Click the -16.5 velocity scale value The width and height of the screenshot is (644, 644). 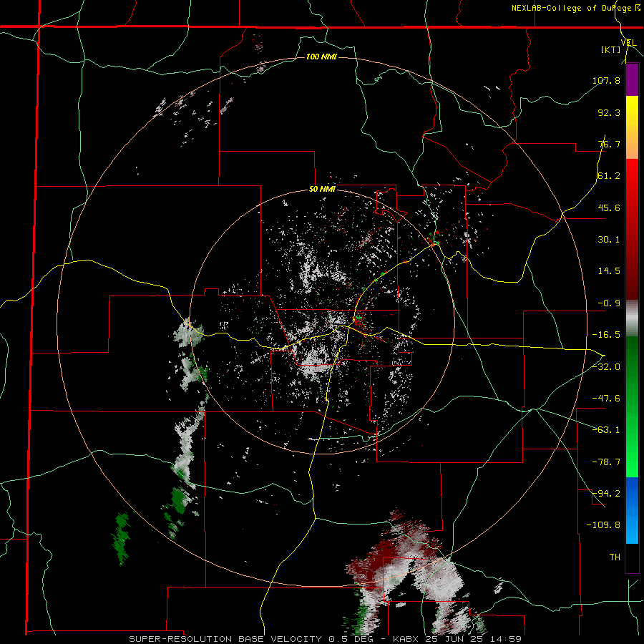[606, 335]
